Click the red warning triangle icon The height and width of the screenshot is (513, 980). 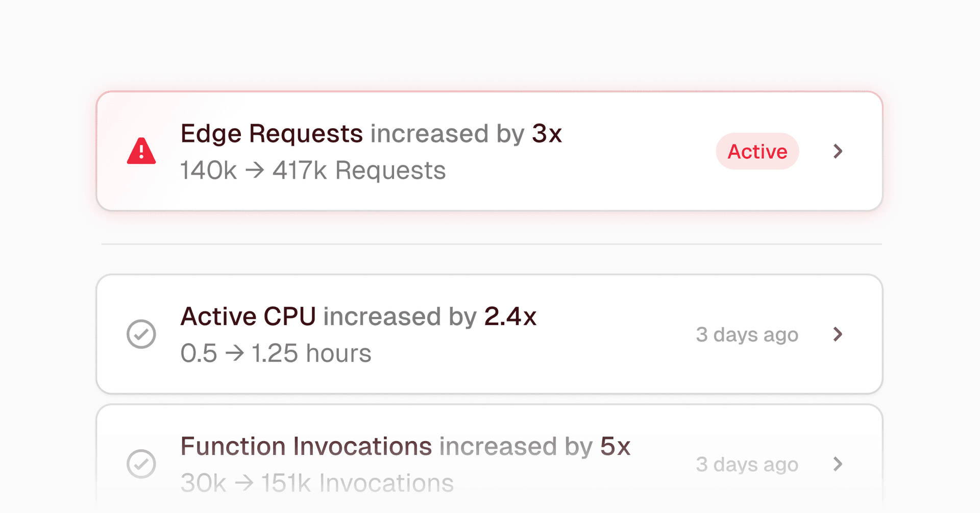click(141, 152)
